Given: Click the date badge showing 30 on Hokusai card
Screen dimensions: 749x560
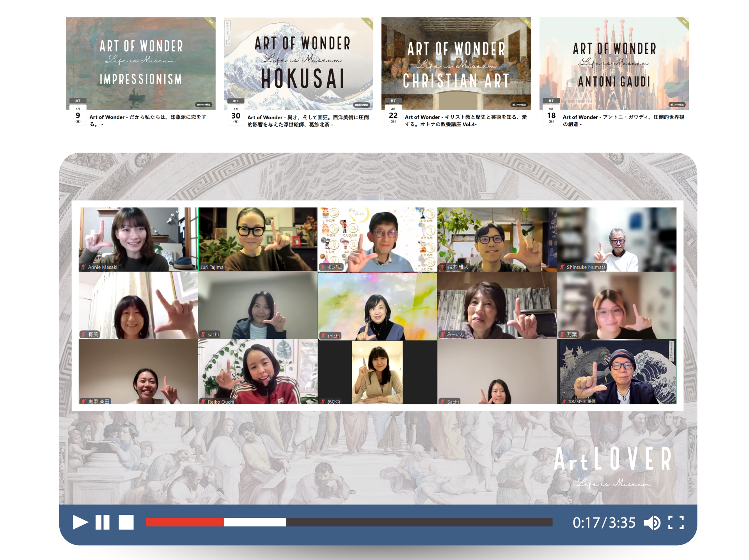Looking at the screenshot, I should coord(236,116).
